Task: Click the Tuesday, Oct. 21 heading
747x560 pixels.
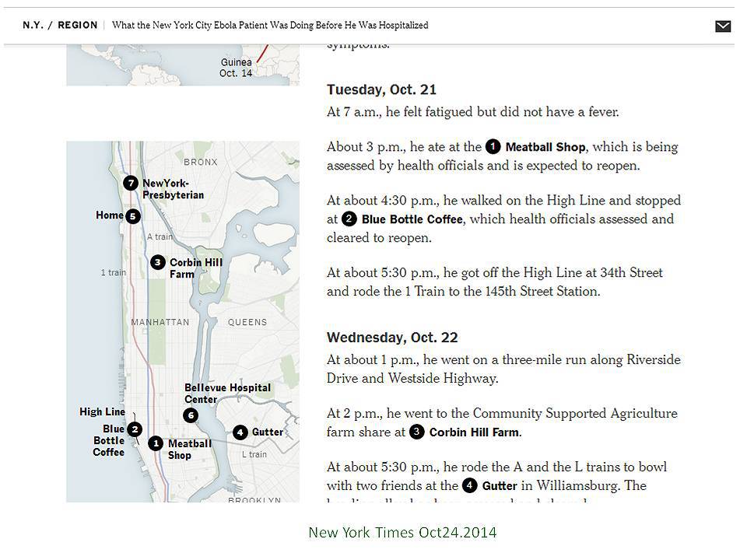Action: 381,89
